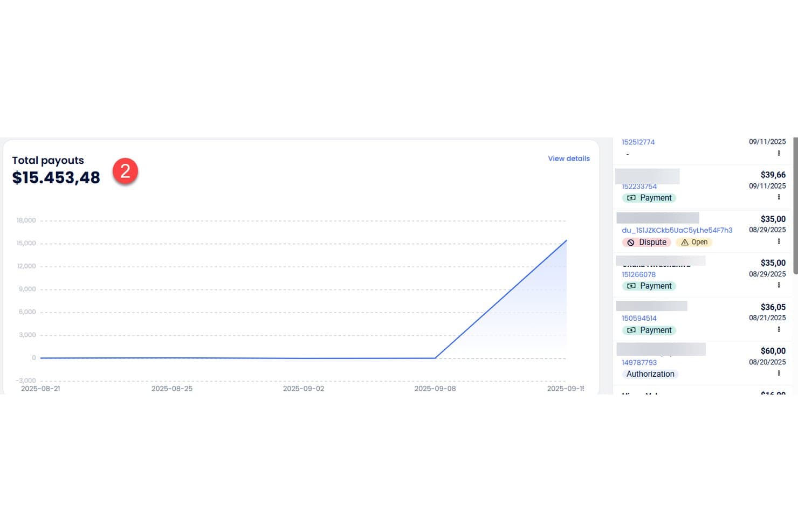Open transaction ID 151266078

638,274
